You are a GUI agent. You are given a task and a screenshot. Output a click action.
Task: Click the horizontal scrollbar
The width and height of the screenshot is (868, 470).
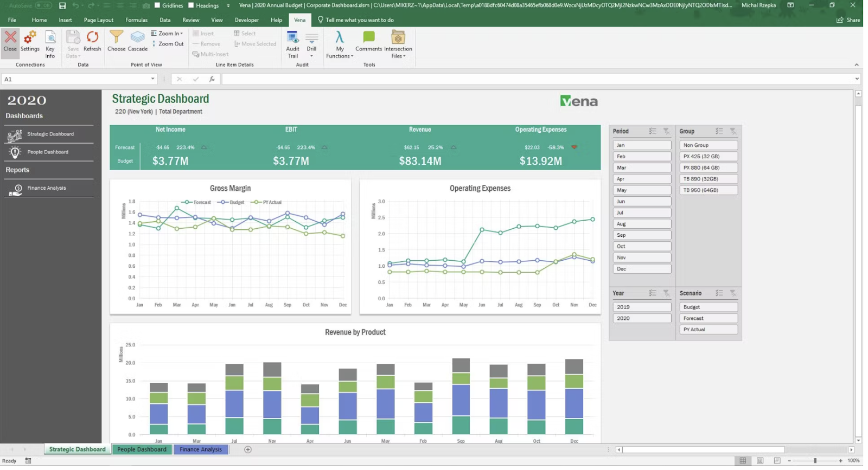(x=704, y=449)
